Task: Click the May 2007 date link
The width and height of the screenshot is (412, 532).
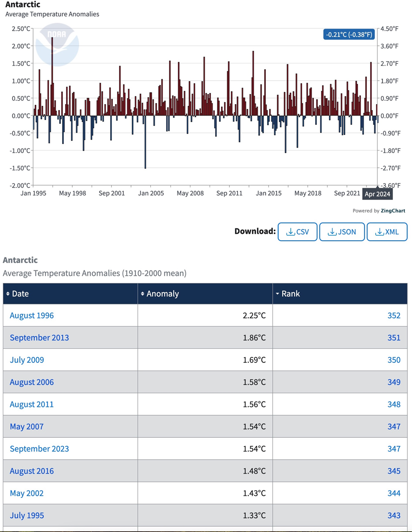Action: coord(26,426)
